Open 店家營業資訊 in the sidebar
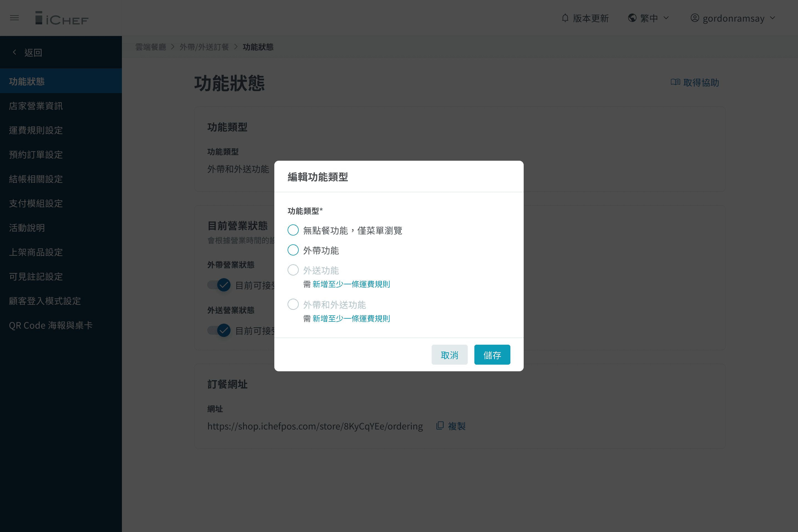The height and width of the screenshot is (532, 798). tap(36, 106)
